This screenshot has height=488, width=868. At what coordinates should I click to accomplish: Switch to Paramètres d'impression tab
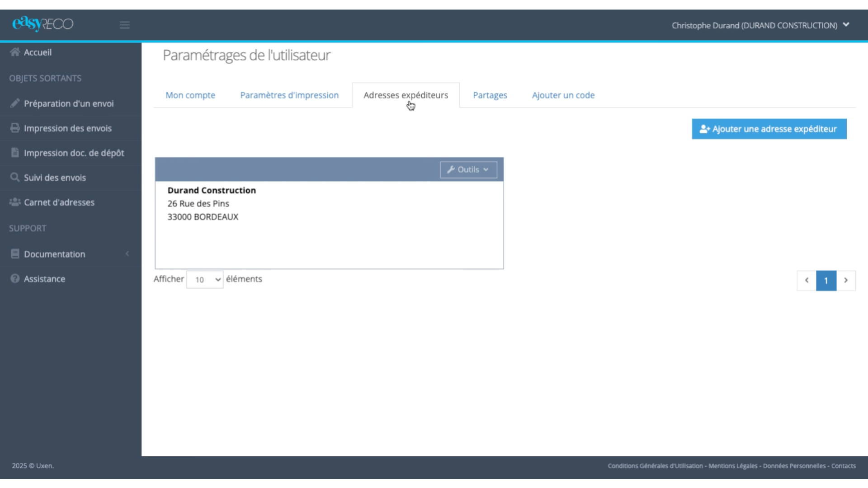[x=289, y=95]
